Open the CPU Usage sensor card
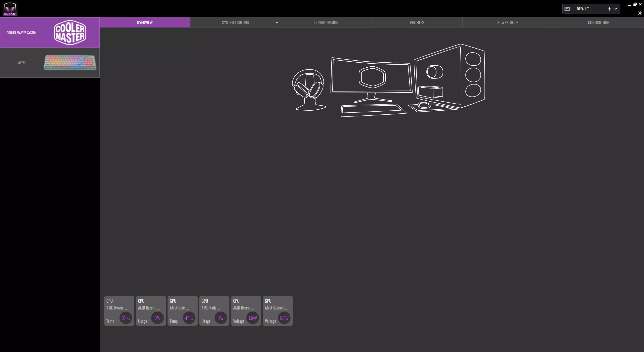The width and height of the screenshot is (644, 352). (151, 311)
